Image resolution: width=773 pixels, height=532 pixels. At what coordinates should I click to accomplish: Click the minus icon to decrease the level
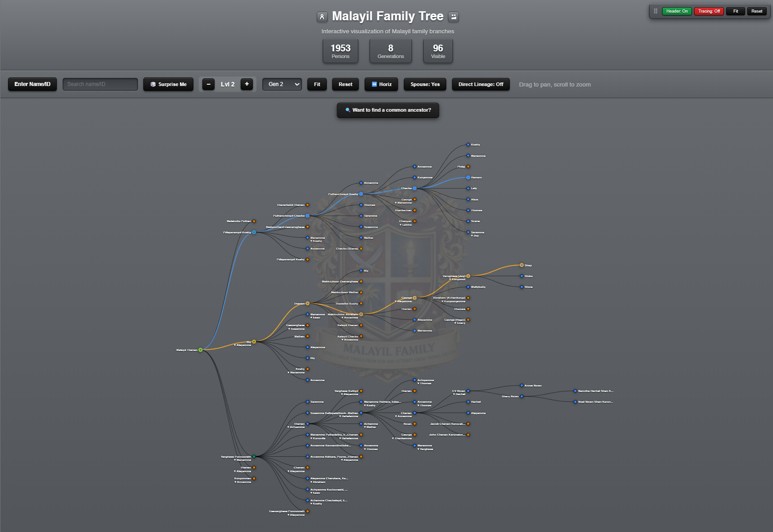208,84
